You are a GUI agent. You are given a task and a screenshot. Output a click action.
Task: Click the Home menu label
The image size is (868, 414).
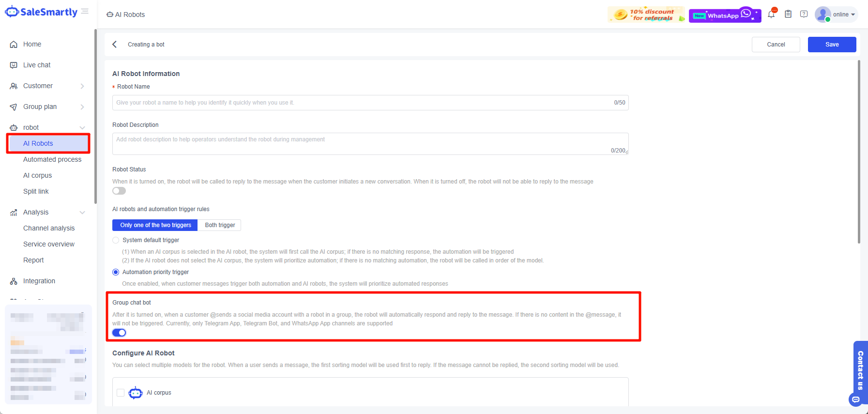pyautogui.click(x=32, y=44)
